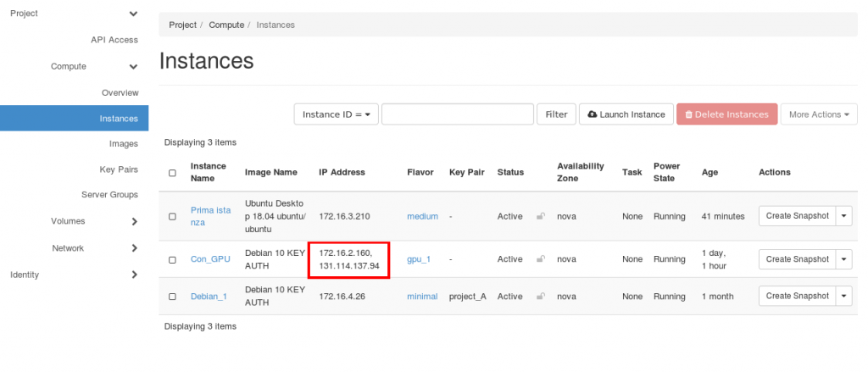Open the gpu_1 flavor link
This screenshot has height=372, width=868.
[x=419, y=259]
